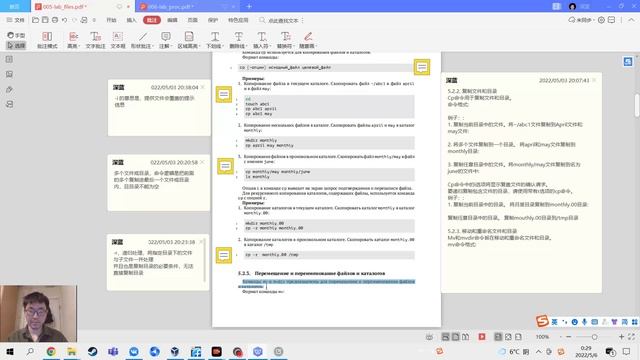Click the yellow comment note beside cp monthly/may code
The image size is (640, 360).
click(x=225, y=166)
